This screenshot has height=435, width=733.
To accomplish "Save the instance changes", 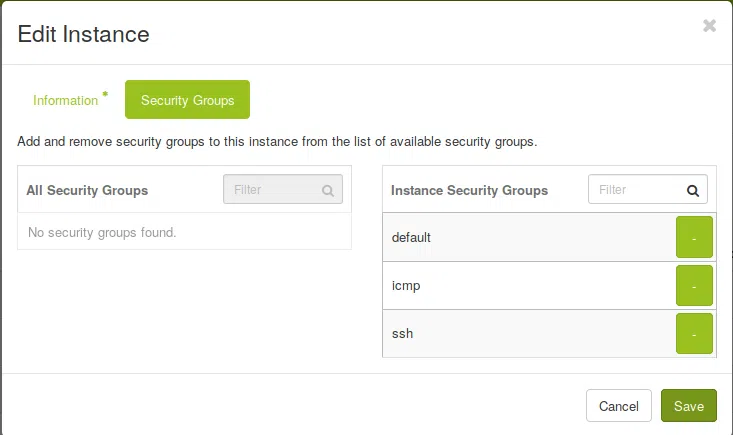I will (689, 406).
